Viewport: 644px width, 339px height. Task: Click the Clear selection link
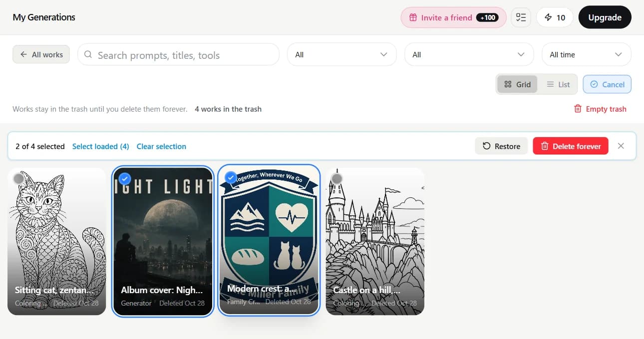[161, 146]
